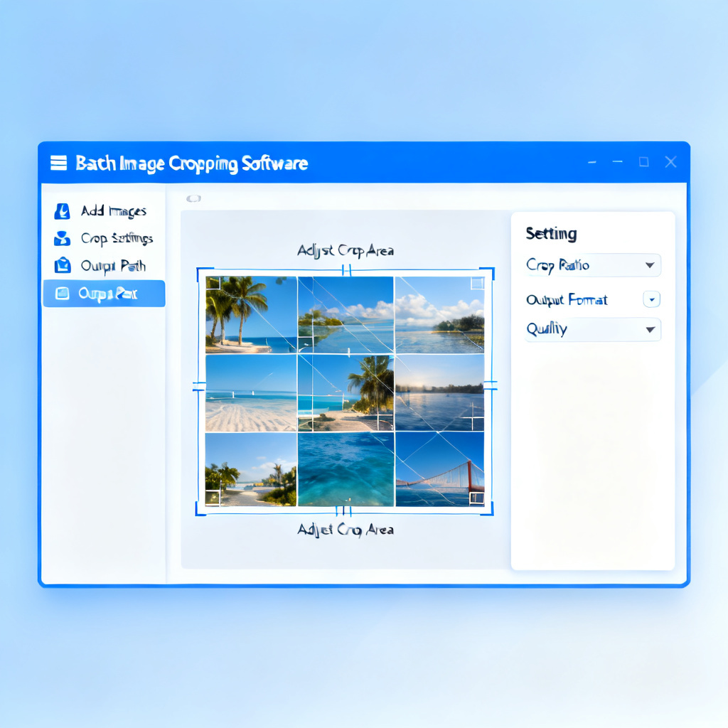
Task: Click the left edge crop handle
Action: [x=199, y=386]
